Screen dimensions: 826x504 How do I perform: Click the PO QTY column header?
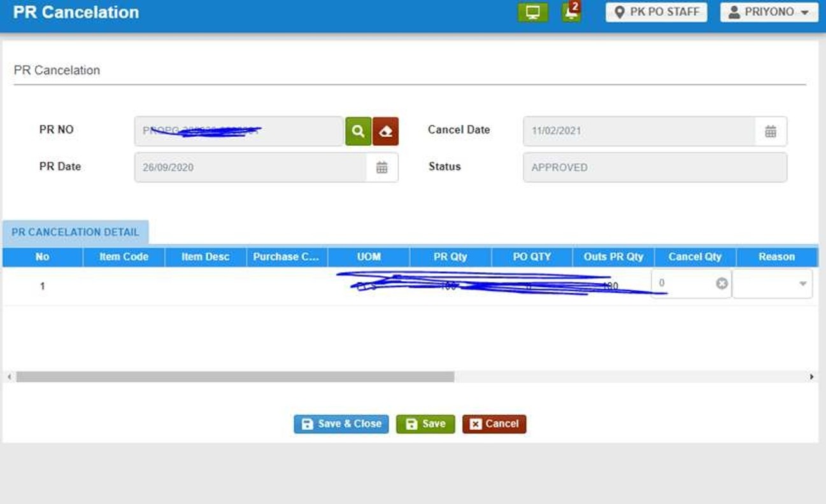point(532,256)
